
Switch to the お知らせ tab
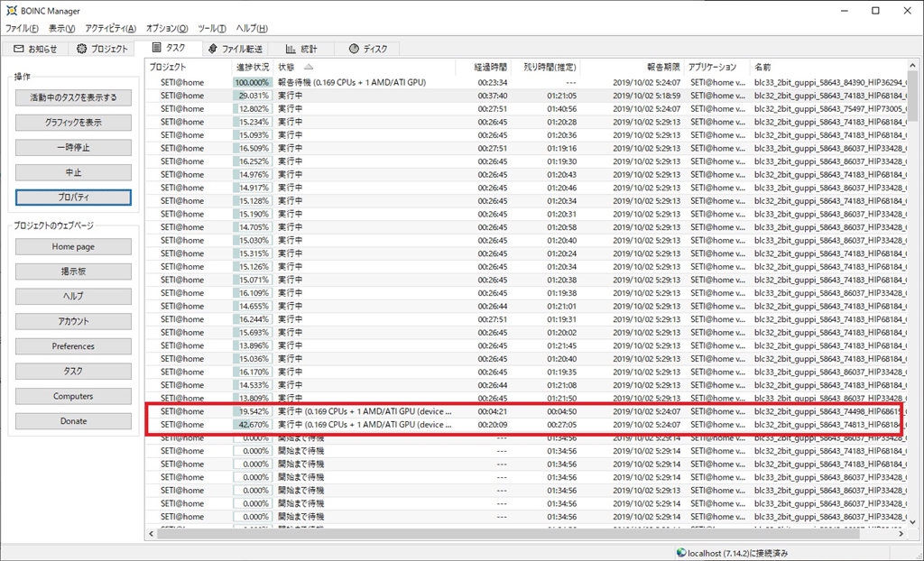tap(35, 49)
